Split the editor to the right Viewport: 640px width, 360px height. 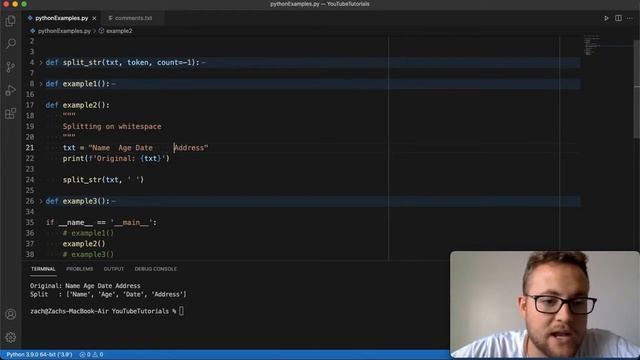coord(618,18)
